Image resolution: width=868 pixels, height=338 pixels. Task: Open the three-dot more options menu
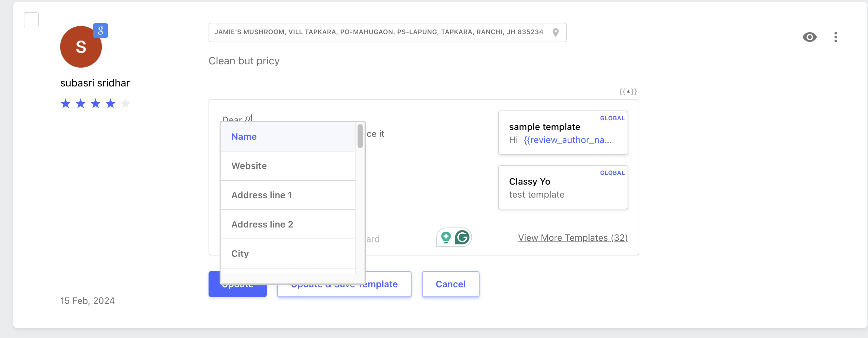(836, 37)
